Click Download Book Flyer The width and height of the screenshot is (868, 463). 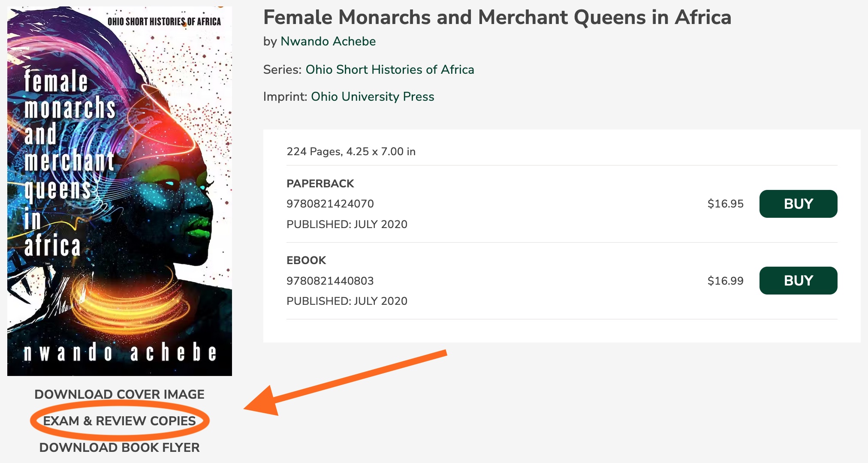click(120, 448)
